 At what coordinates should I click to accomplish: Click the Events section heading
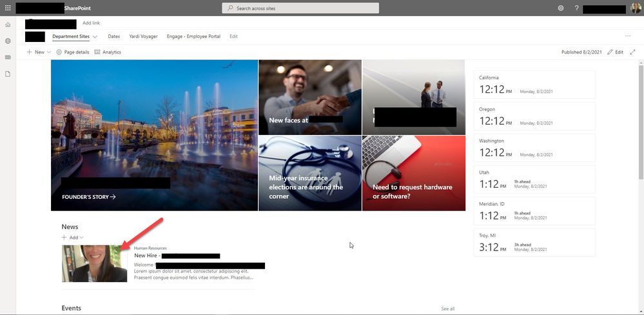point(72,308)
